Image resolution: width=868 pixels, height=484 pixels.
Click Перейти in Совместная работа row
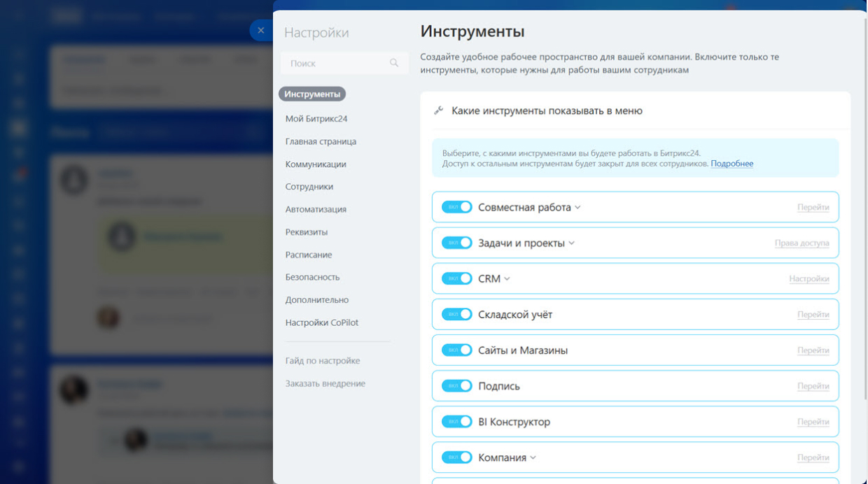[x=813, y=207]
